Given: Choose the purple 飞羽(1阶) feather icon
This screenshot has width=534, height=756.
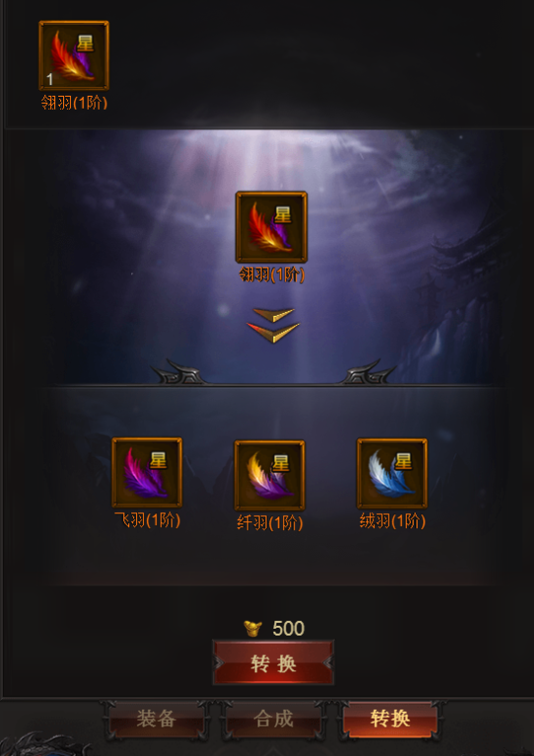Looking at the screenshot, I should 147,473.
